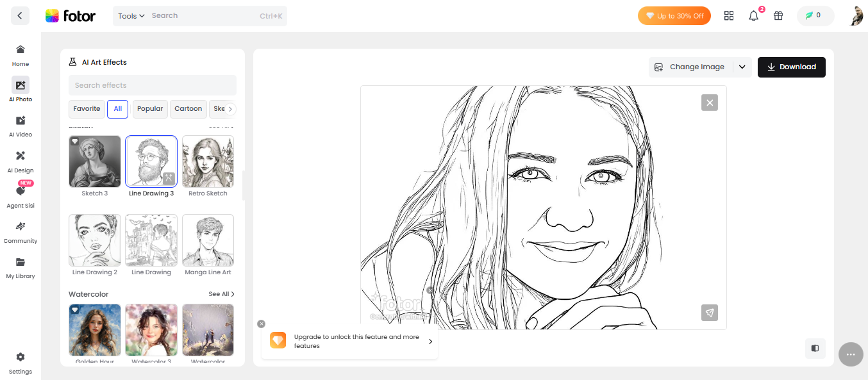This screenshot has width=868, height=380.
Task: Open the Home sidebar item
Action: 21,56
